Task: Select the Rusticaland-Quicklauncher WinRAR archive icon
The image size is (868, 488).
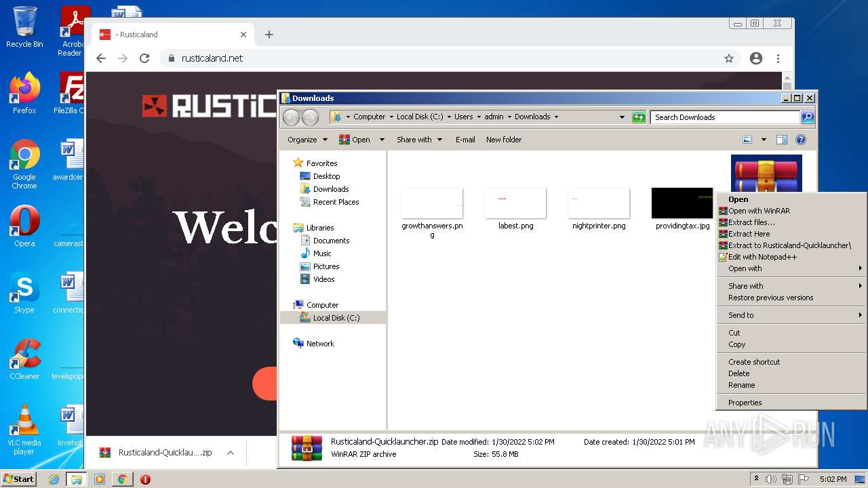Action: (766, 173)
